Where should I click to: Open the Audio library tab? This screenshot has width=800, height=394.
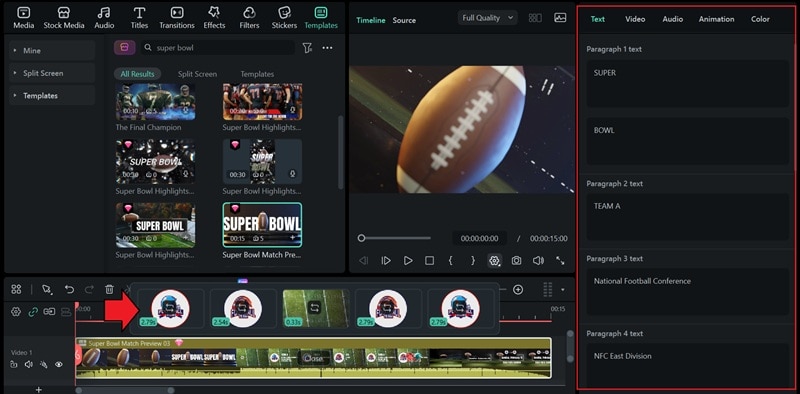(104, 18)
